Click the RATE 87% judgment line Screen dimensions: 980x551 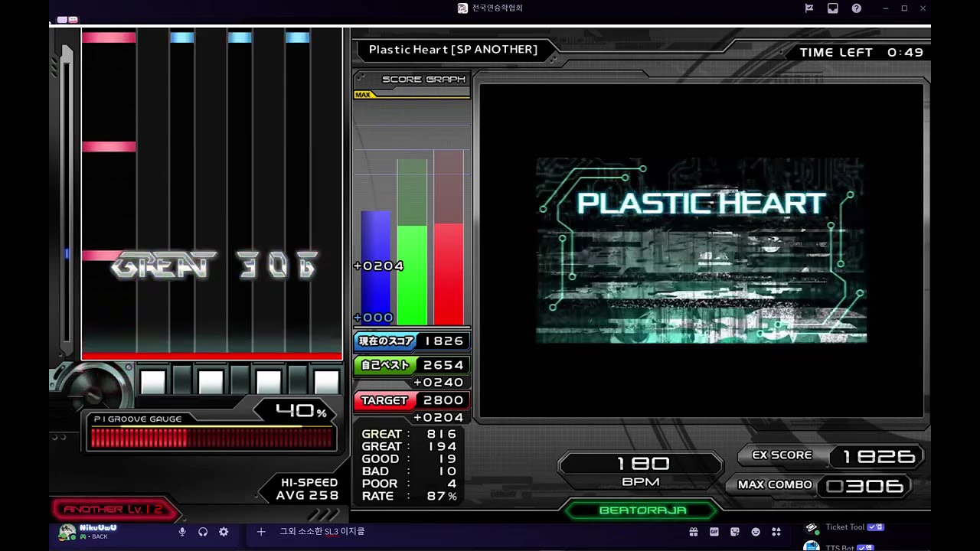click(410, 496)
